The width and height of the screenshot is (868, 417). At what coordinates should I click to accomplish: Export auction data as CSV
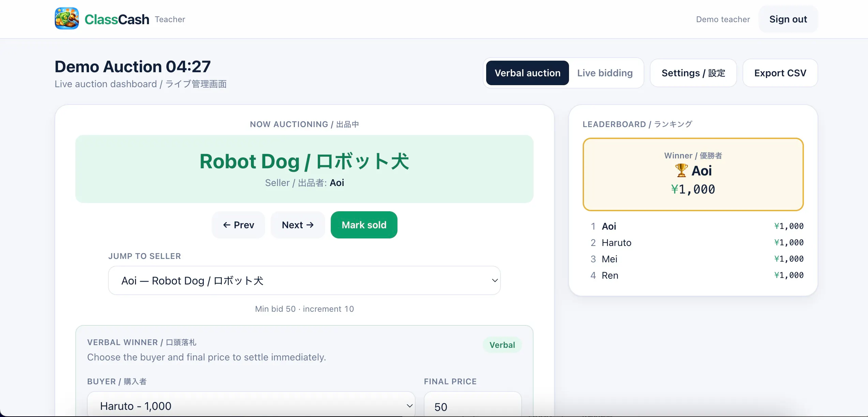[780, 73]
